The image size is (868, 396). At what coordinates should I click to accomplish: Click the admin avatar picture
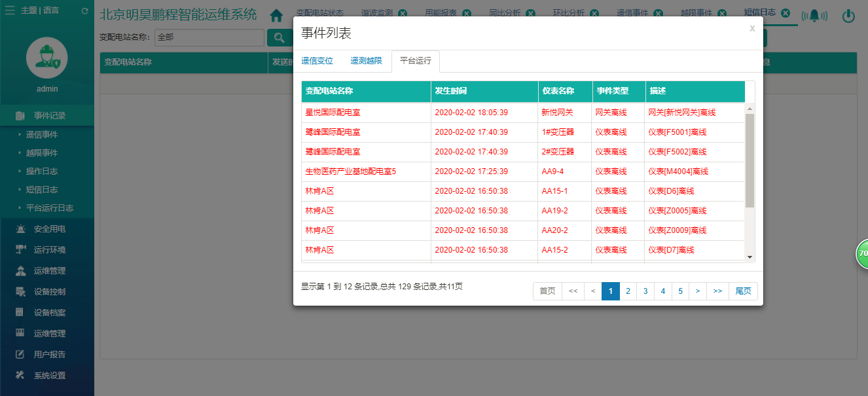[47, 58]
